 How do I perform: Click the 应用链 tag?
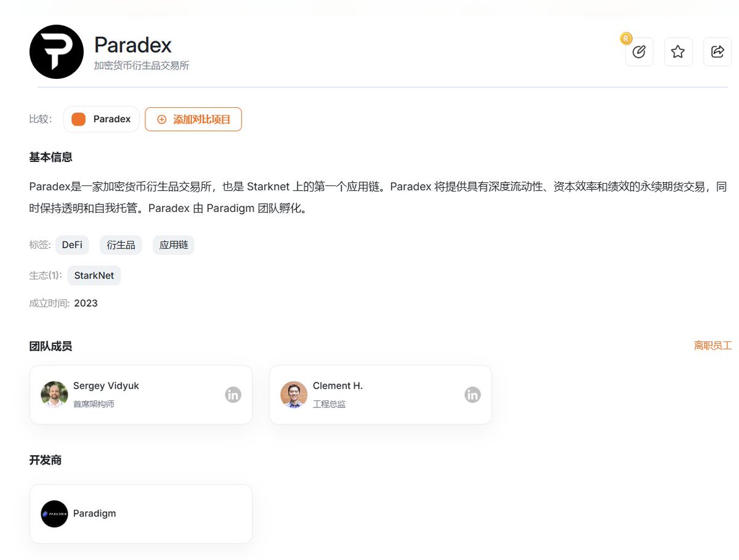(x=174, y=245)
